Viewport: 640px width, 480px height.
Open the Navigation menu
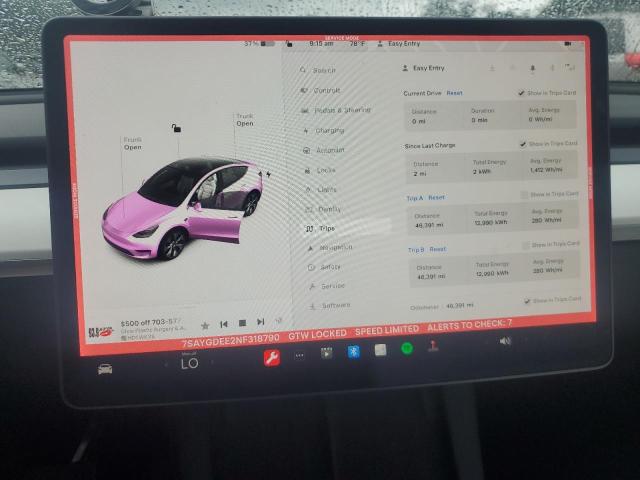(331, 247)
